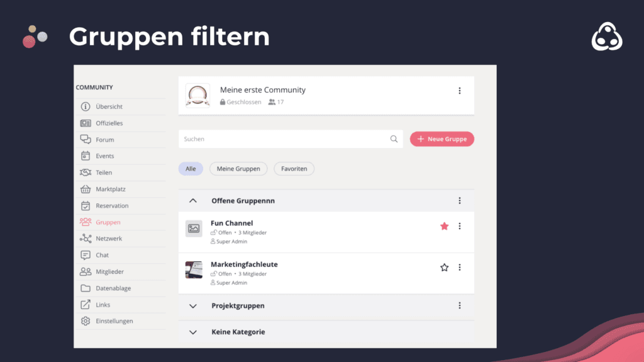Click the member count 17

(x=280, y=102)
